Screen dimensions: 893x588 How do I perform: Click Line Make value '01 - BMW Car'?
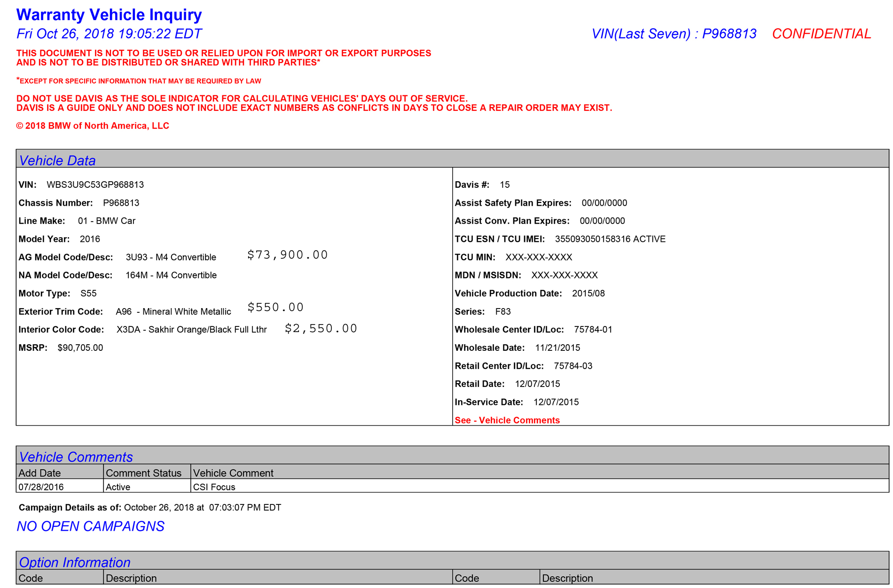point(107,221)
